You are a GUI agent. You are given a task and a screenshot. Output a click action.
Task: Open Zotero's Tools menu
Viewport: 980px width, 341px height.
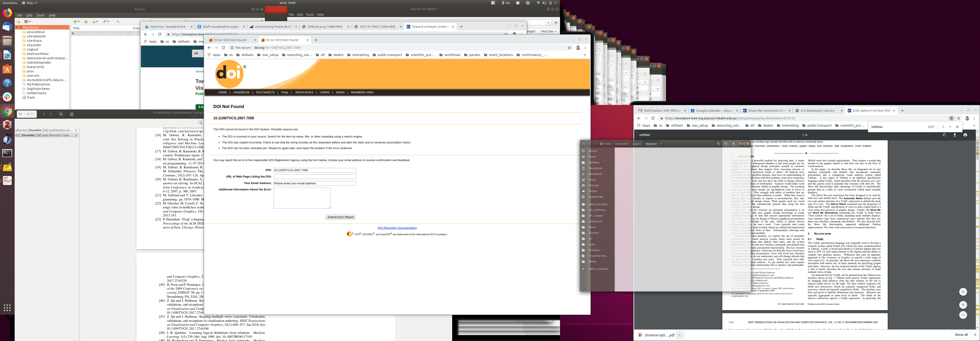tap(40, 15)
